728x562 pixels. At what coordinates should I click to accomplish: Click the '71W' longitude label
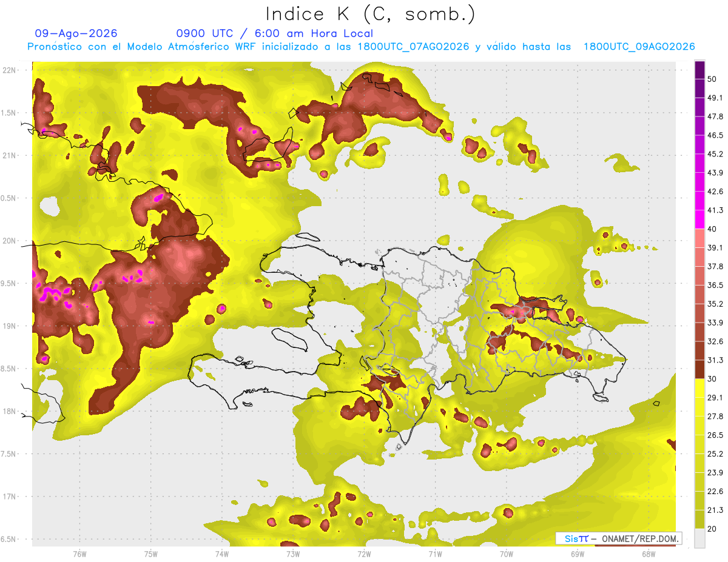[435, 554]
